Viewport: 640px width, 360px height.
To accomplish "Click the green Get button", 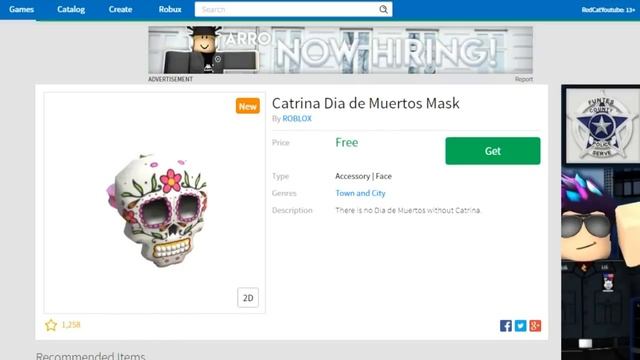I will tap(493, 151).
